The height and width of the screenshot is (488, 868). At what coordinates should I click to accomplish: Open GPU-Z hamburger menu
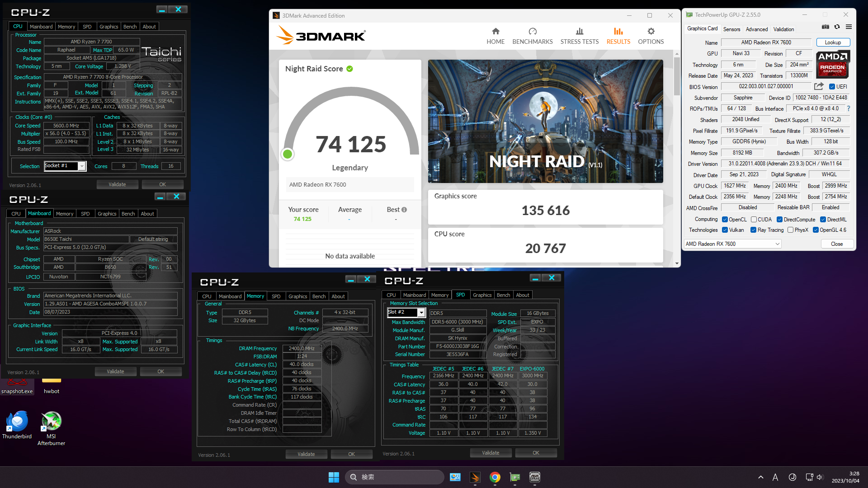(849, 27)
